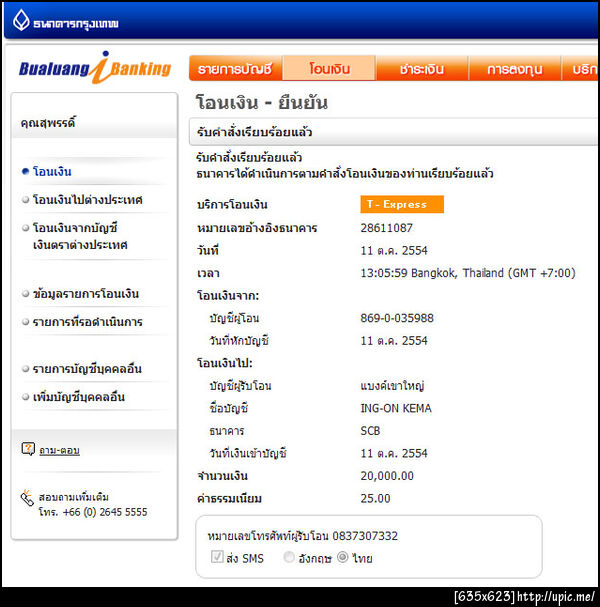Click the telephone contact icon
The height and width of the screenshot is (607, 600).
pyautogui.click(x=27, y=498)
